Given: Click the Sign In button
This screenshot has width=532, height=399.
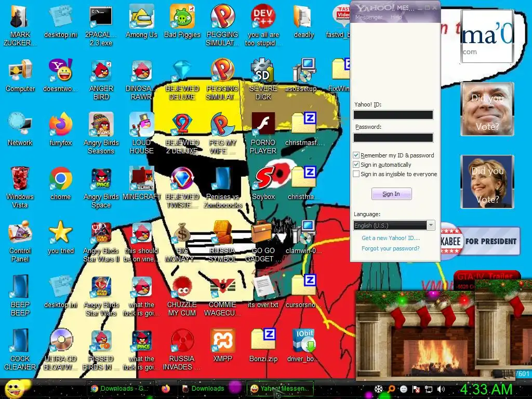Looking at the screenshot, I should (x=392, y=194).
